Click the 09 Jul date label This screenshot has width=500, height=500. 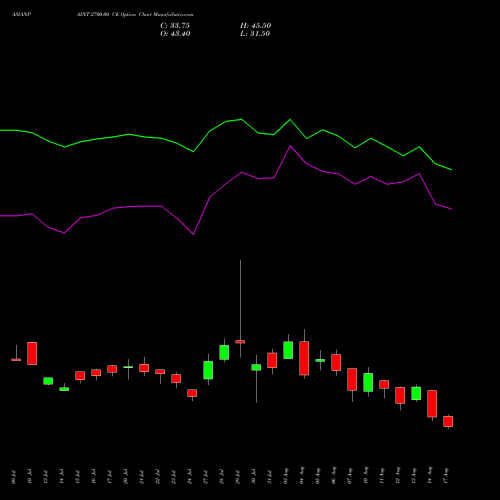(x=14, y=477)
